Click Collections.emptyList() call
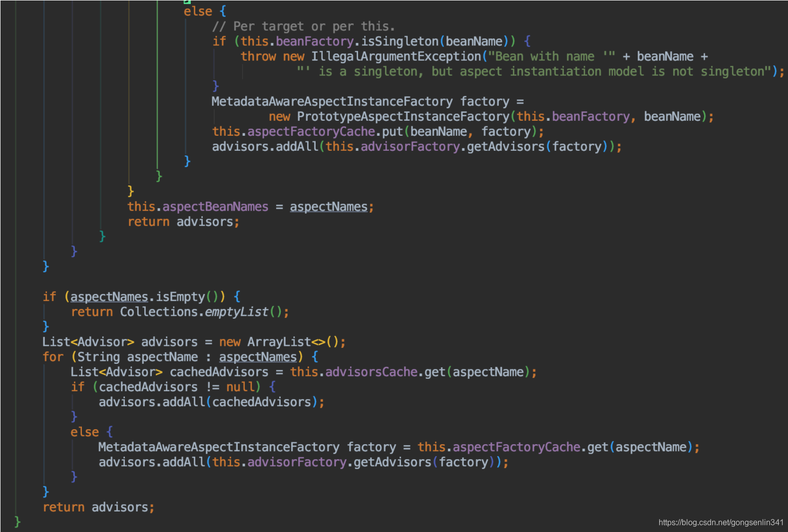Image resolution: width=788 pixels, height=532 pixels. [204, 312]
